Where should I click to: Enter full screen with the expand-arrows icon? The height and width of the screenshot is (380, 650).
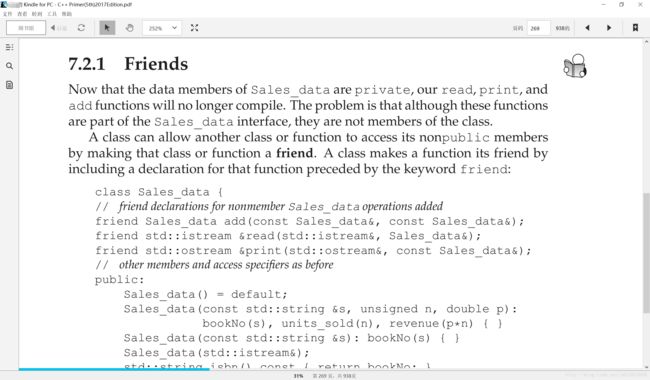coord(194,28)
